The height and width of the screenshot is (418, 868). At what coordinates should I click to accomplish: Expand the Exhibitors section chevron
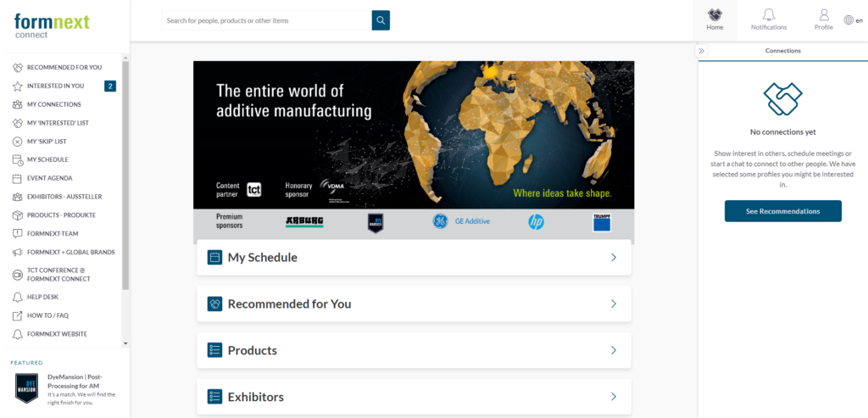click(614, 397)
